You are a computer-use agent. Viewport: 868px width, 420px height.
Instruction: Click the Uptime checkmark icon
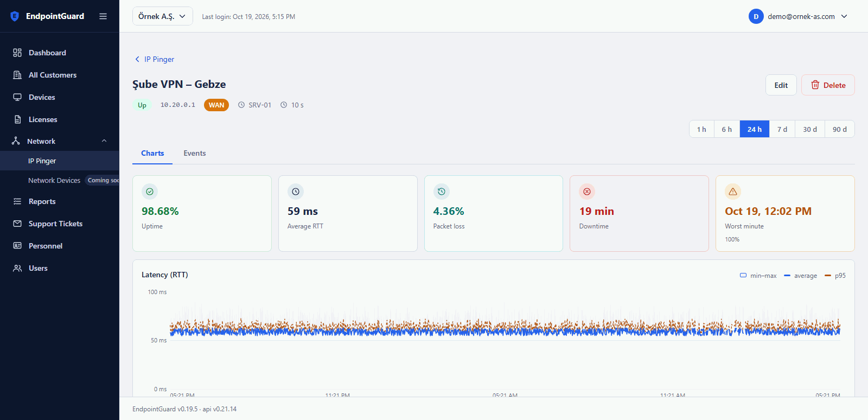tap(150, 192)
